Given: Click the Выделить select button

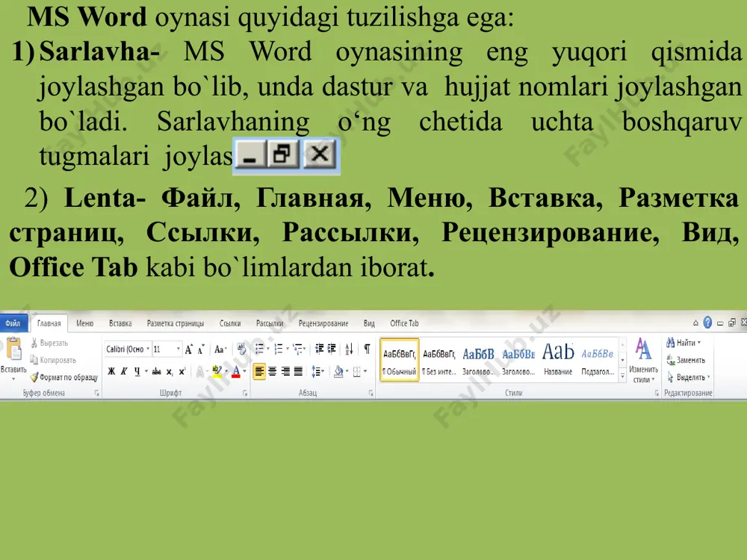Looking at the screenshot, I should tap(689, 377).
